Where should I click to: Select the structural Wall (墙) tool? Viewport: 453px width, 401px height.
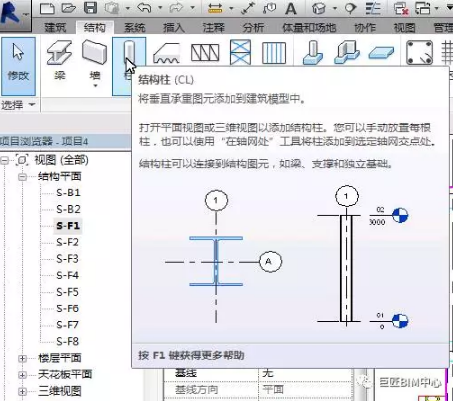95,63
